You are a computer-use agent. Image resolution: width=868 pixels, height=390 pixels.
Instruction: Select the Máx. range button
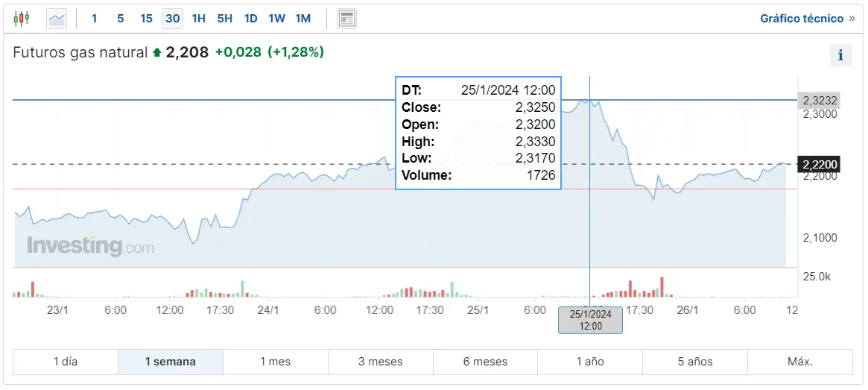pyautogui.click(x=800, y=362)
